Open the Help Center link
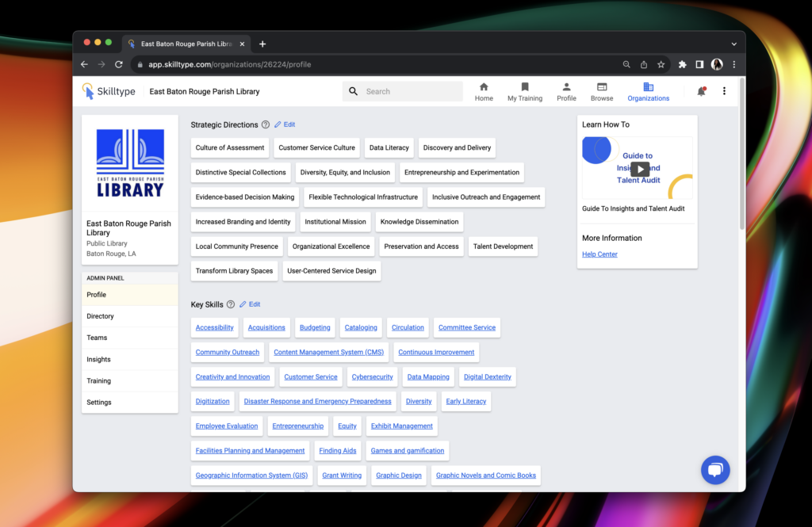 (599, 254)
